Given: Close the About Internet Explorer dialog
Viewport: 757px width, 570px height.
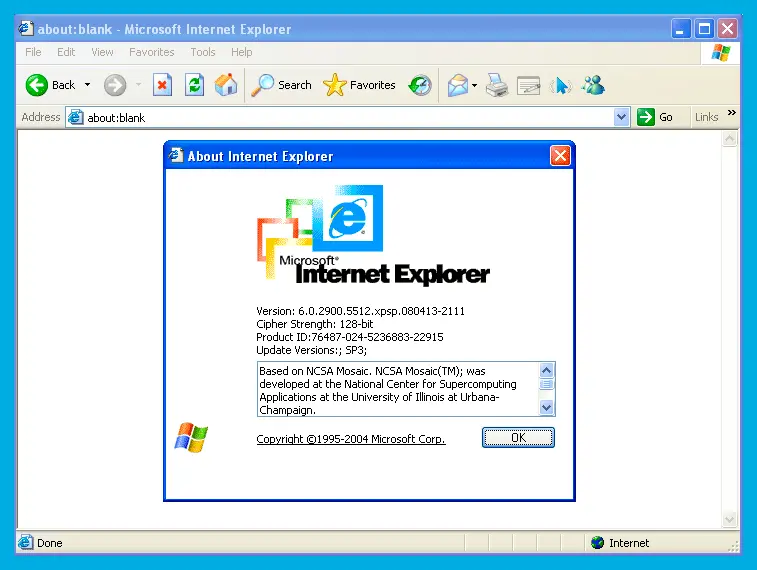Looking at the screenshot, I should 560,156.
